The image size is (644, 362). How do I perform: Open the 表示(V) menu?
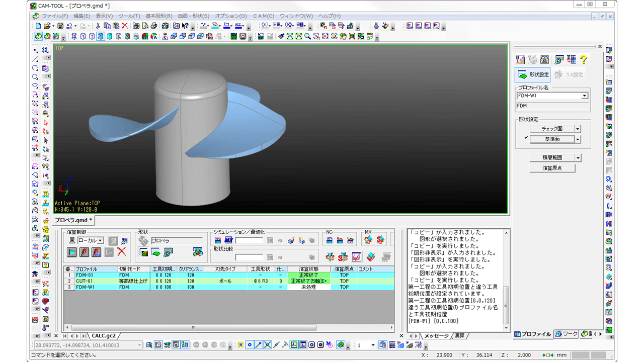click(104, 16)
